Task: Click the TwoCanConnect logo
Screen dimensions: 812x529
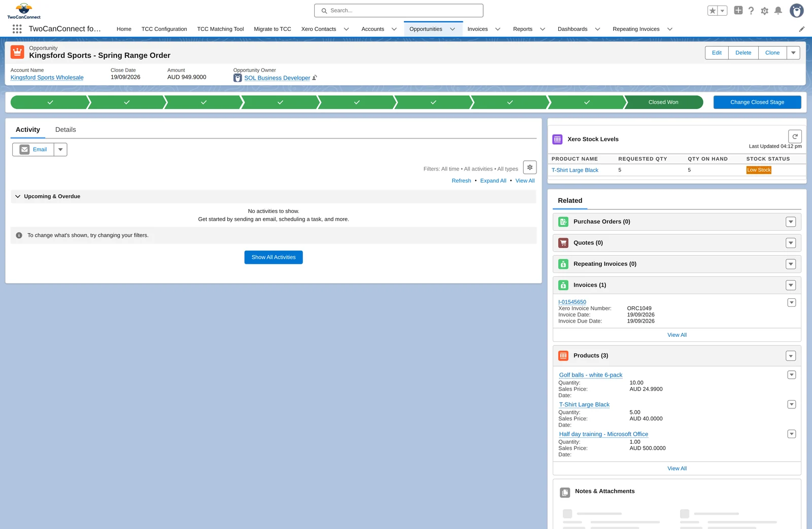Action: (x=24, y=11)
